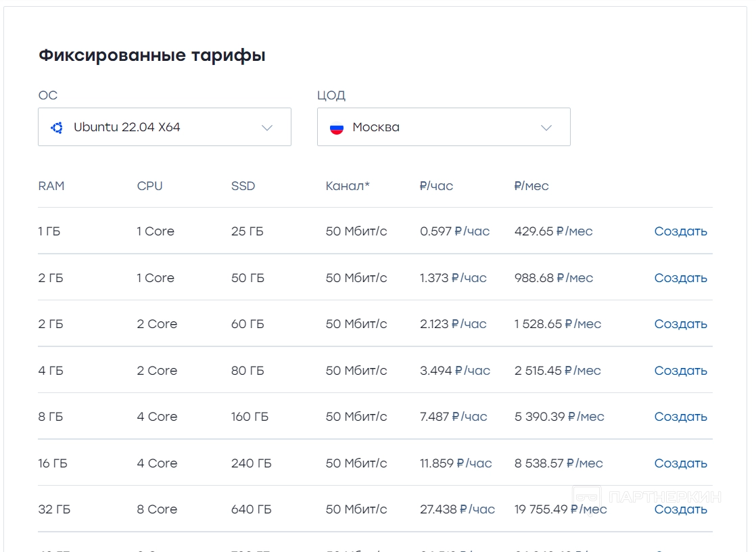
Task: Click Создать for the 16 ГБ plan
Action: point(680,463)
